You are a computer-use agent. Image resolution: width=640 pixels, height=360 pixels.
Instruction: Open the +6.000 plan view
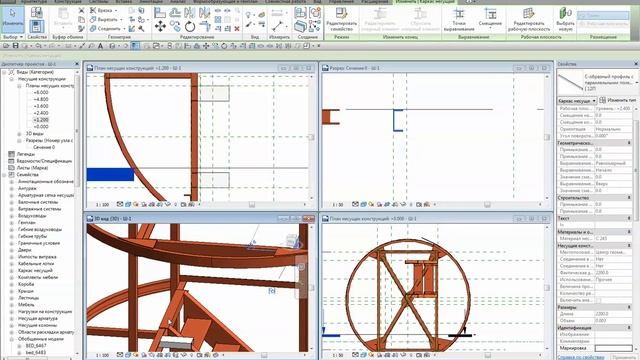[41, 93]
